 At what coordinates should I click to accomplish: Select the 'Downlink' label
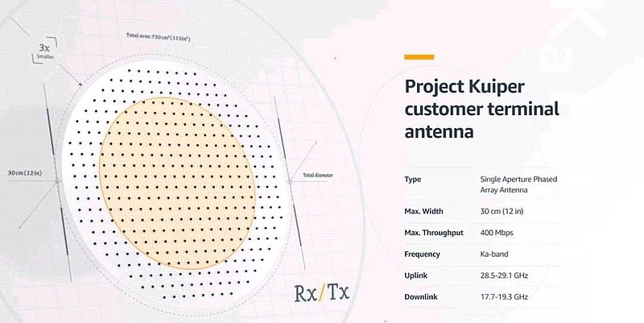(420, 296)
